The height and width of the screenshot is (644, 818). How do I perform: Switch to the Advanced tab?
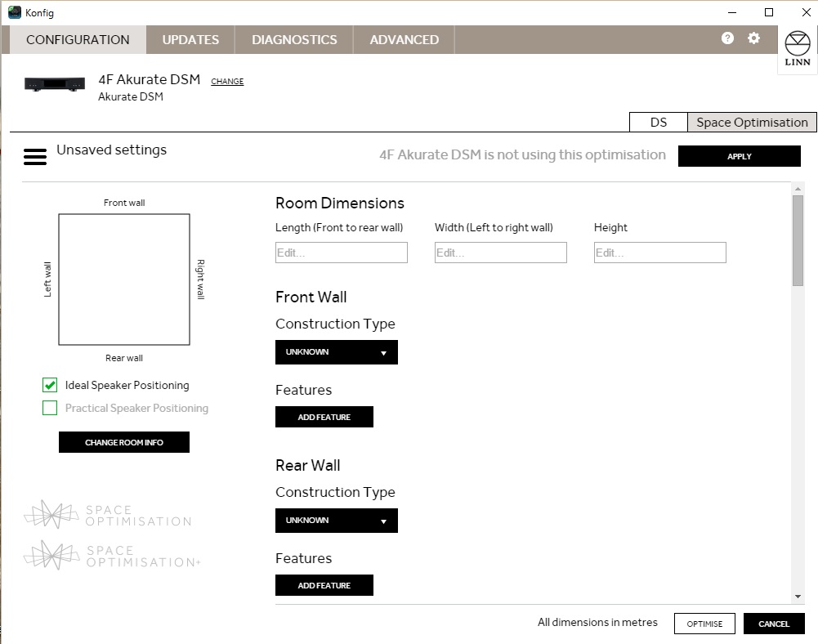[x=405, y=40]
